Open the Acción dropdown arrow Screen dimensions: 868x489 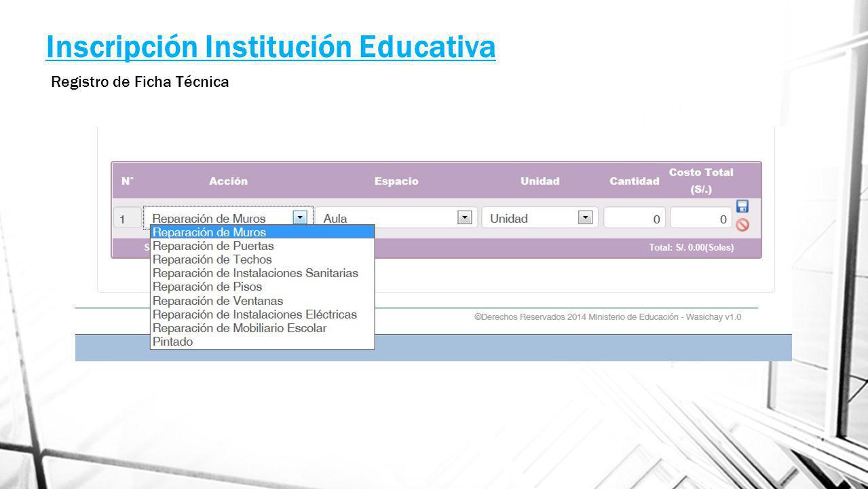coord(300,217)
